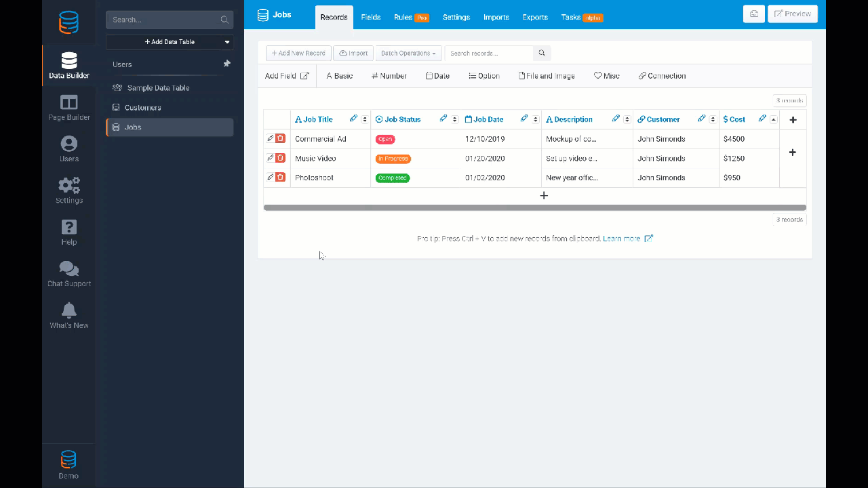Edit the Customer field pencil icon
This screenshot has height=488, width=868.
pyautogui.click(x=702, y=119)
